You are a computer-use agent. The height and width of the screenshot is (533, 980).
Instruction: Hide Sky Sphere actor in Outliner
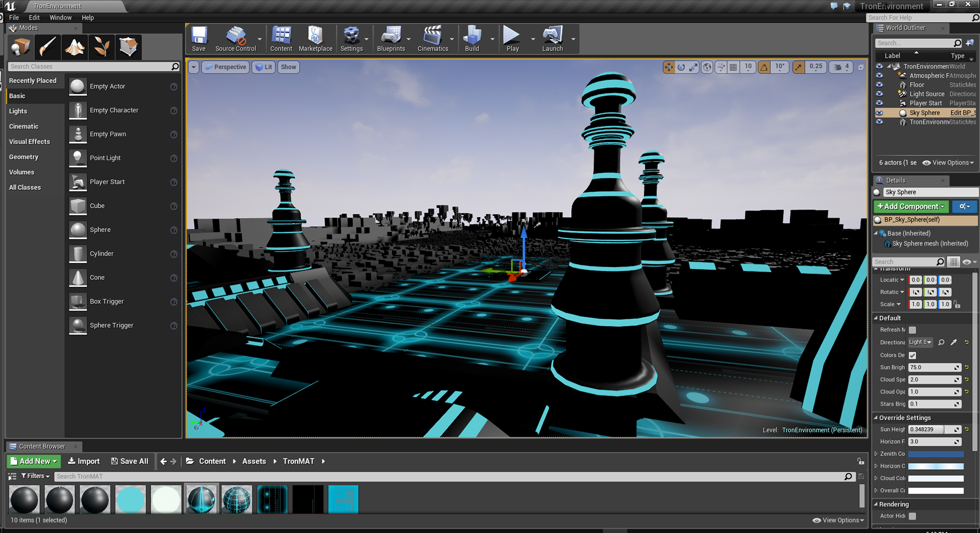point(879,113)
